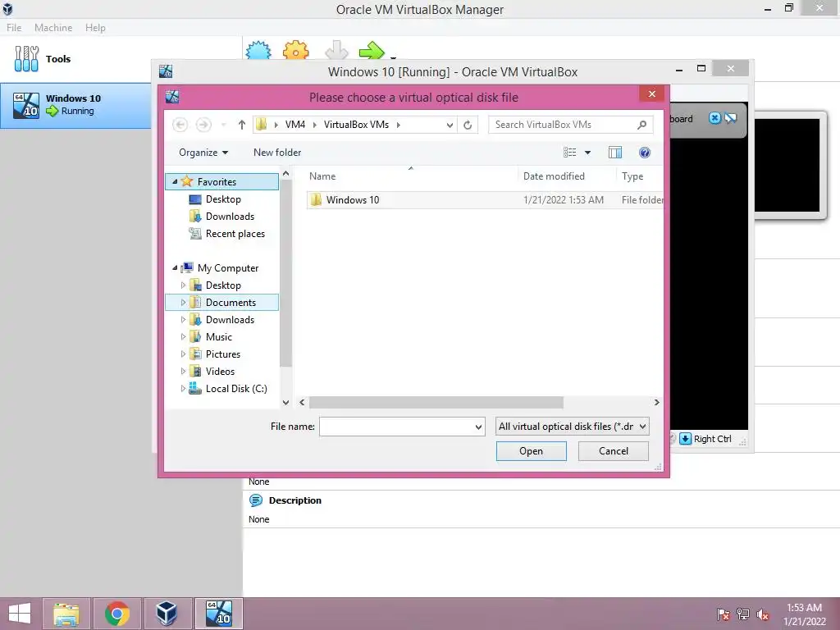Viewport: 840px width, 630px height.
Task: Collapse the Favorites tree node
Action: (175, 181)
